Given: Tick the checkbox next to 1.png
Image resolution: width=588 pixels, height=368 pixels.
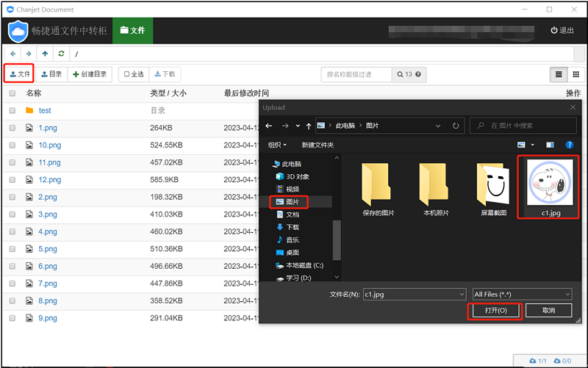Looking at the screenshot, I should (12, 128).
